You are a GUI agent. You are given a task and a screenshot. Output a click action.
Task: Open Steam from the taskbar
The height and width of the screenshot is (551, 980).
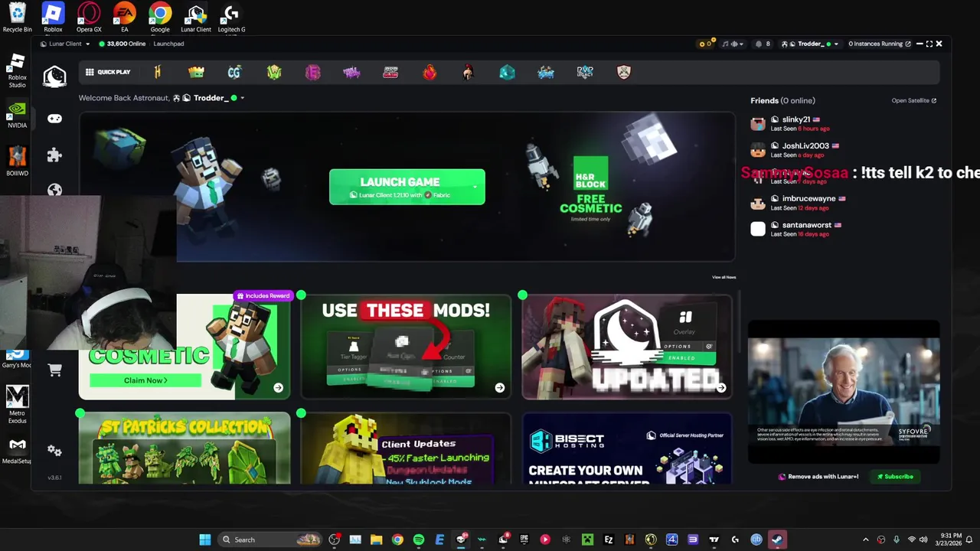[x=777, y=540]
